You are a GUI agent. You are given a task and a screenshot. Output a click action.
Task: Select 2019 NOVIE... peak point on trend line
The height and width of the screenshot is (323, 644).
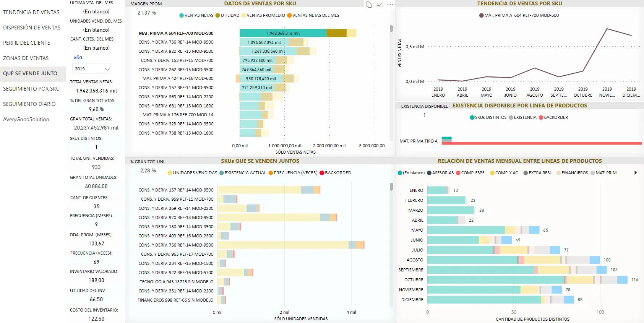tap(607, 29)
